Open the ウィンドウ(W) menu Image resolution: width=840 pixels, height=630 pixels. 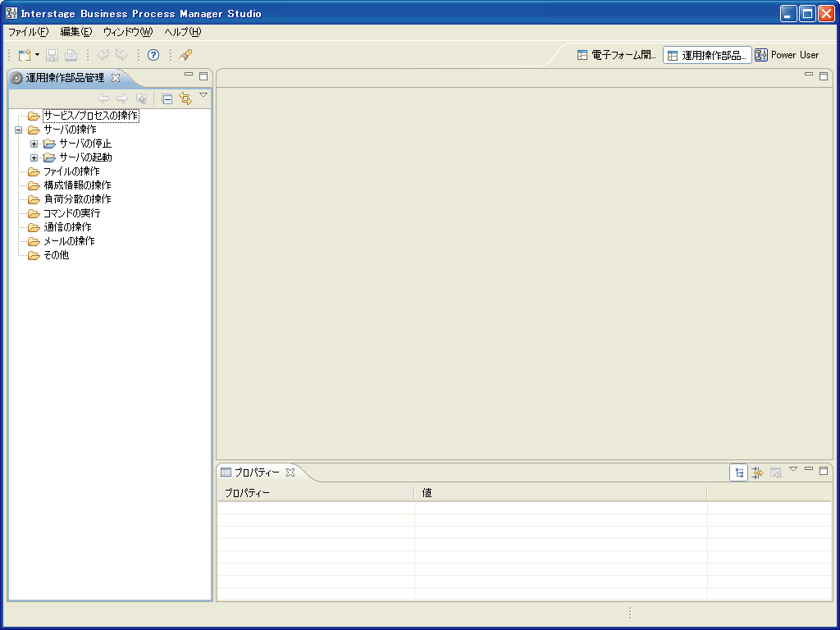128,32
